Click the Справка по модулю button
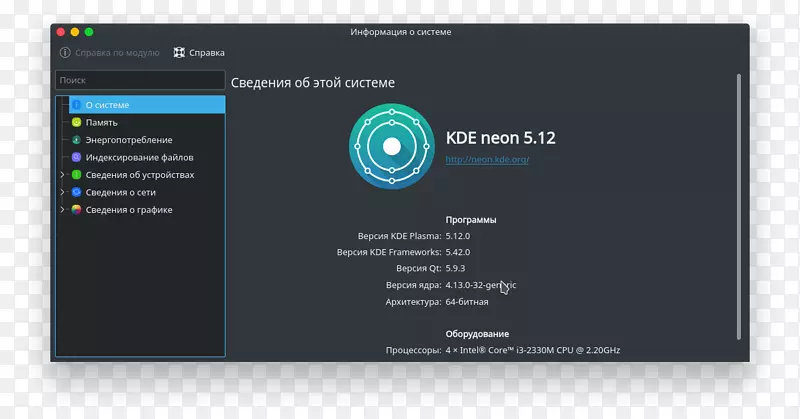 tap(110, 53)
